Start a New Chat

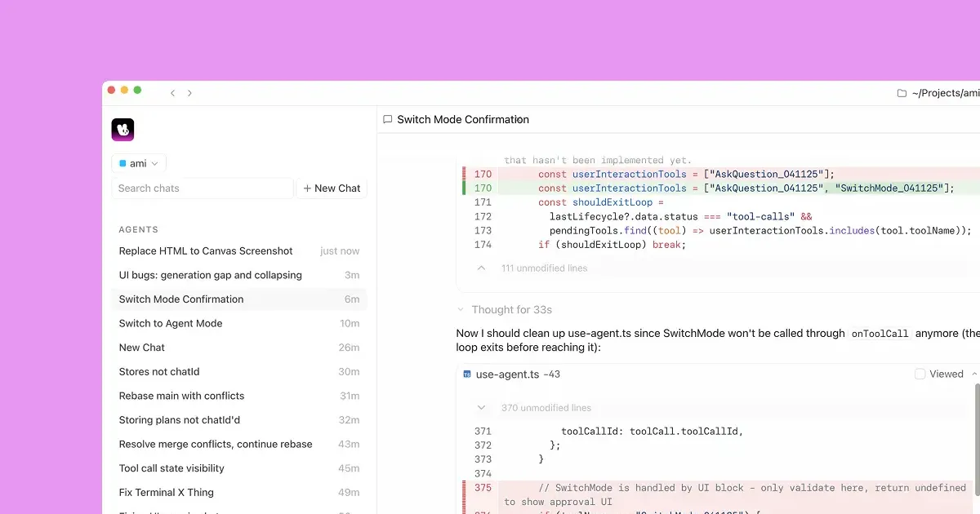coord(332,188)
